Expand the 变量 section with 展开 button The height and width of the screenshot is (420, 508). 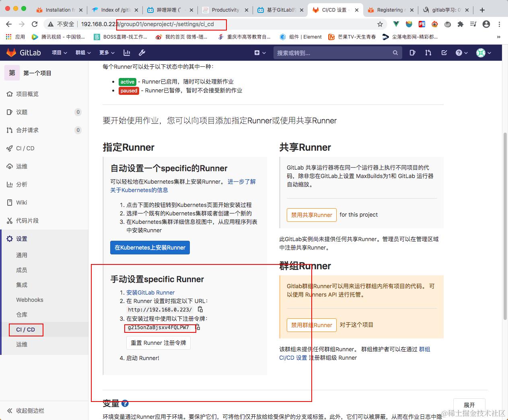469,406
